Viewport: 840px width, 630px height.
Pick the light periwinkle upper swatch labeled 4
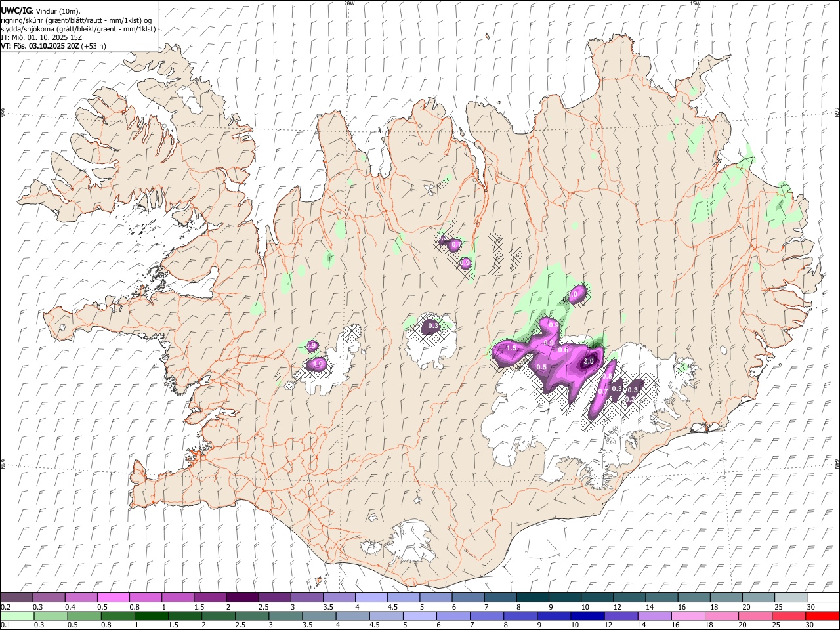point(371,598)
